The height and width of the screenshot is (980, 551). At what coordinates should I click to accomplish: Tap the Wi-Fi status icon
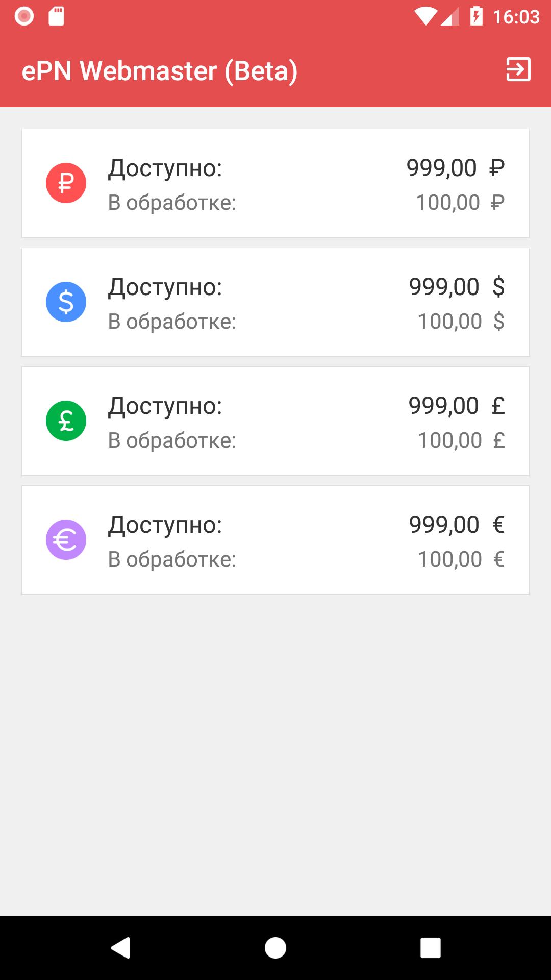tap(425, 16)
